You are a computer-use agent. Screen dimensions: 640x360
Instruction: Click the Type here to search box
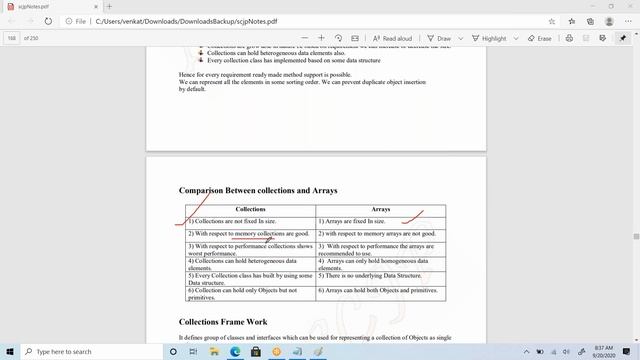pos(92,351)
